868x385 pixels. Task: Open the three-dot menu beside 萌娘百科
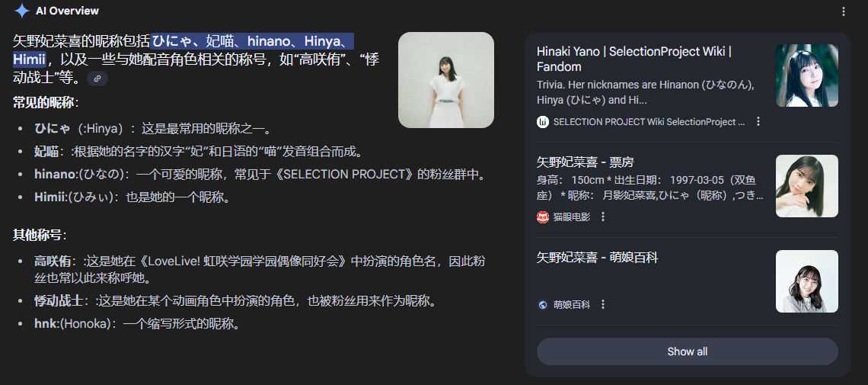(603, 304)
